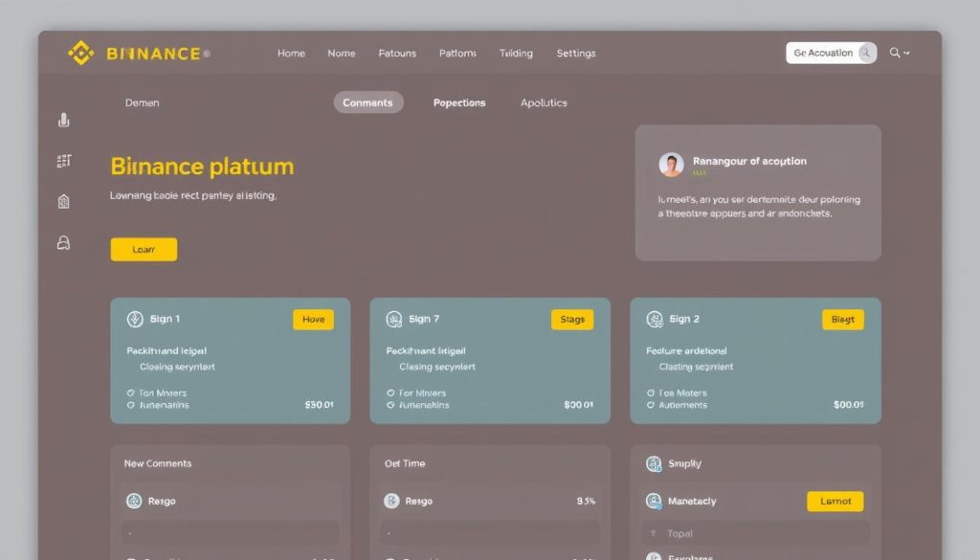Select Junenahins radio in Sign 1 card
This screenshot has height=560, width=980.
click(130, 405)
